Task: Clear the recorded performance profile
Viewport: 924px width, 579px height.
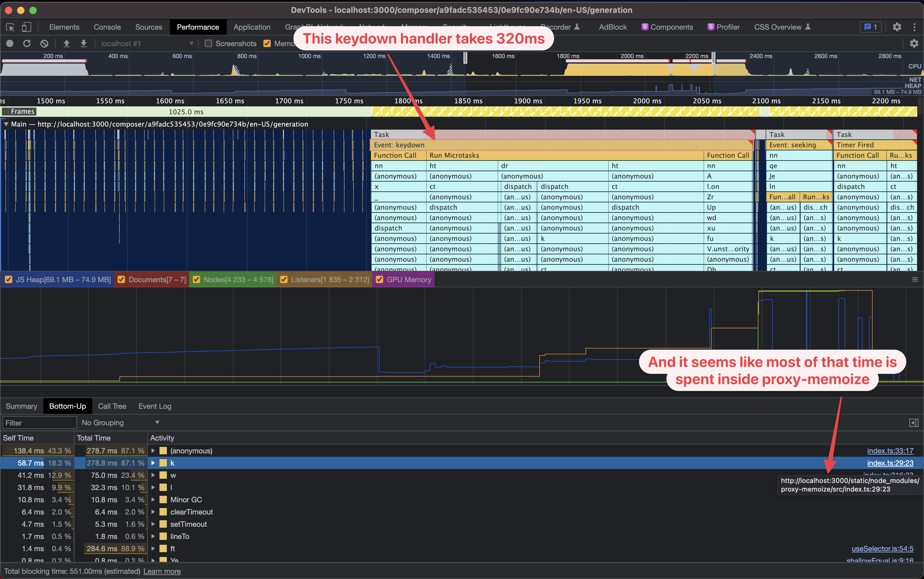Action: (x=44, y=43)
